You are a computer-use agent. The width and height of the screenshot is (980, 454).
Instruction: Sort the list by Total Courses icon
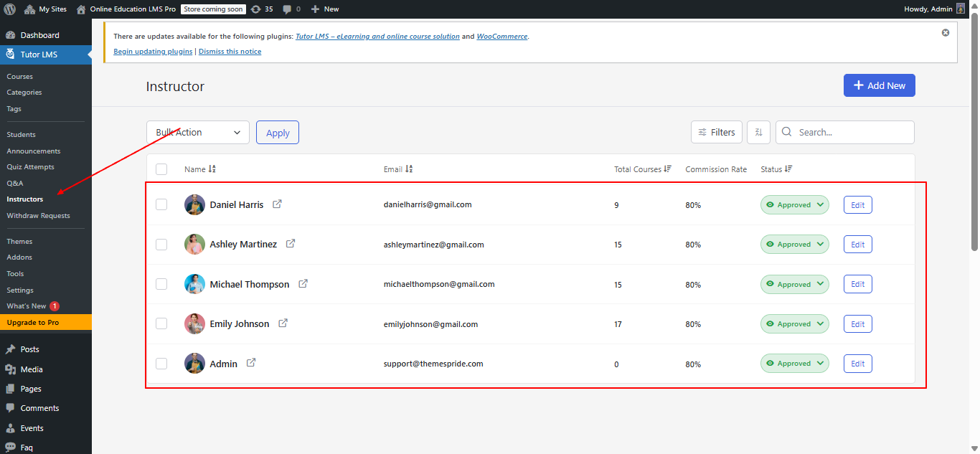[667, 169]
